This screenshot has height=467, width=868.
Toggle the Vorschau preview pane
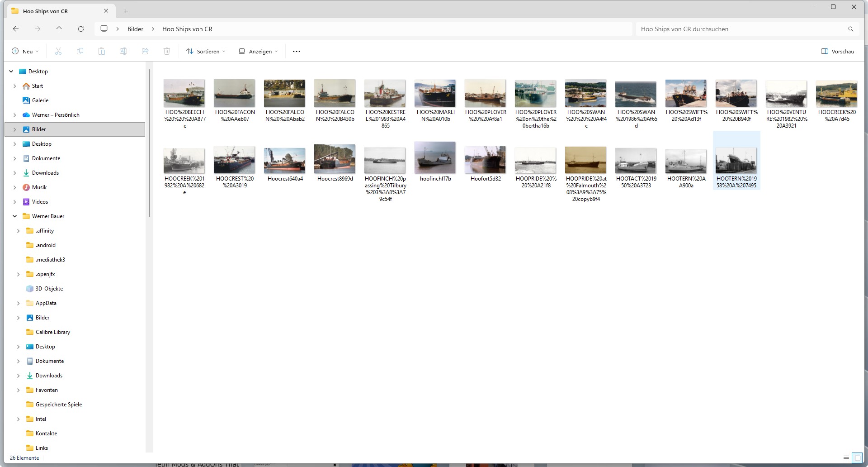[837, 52]
